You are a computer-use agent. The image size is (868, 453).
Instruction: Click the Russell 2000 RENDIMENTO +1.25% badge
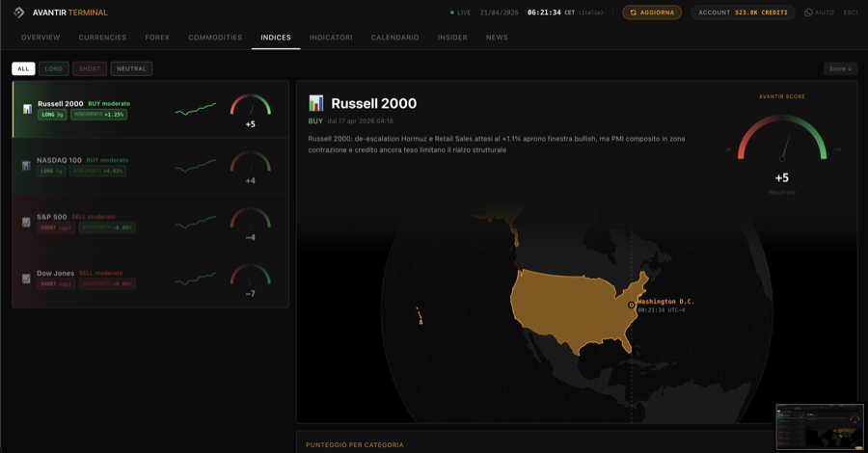(98, 115)
